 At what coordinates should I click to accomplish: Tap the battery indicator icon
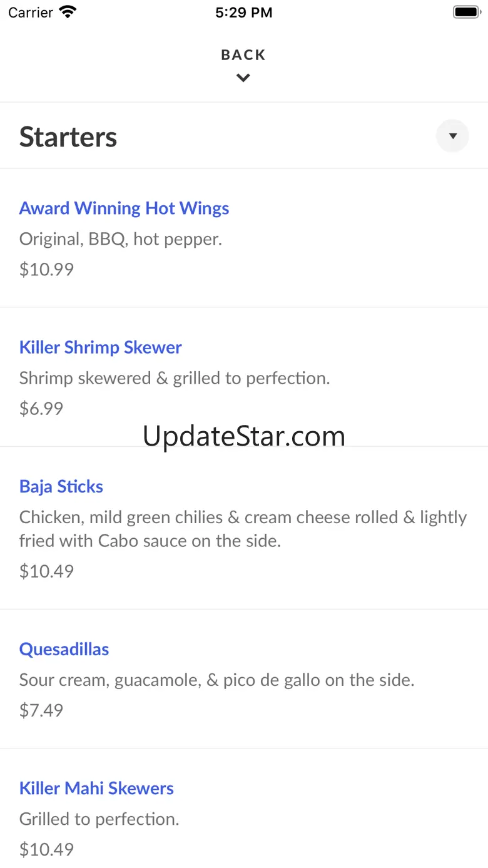coord(465,12)
